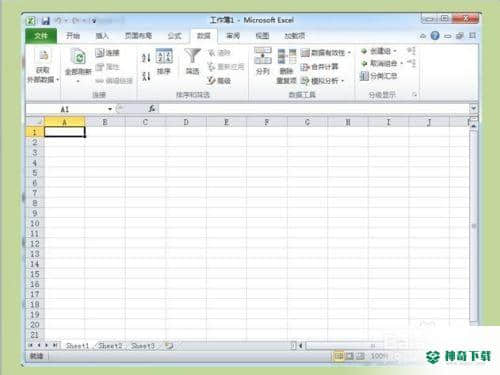This screenshot has width=500, height=375.
Task: Select column D header
Action: [186, 122]
